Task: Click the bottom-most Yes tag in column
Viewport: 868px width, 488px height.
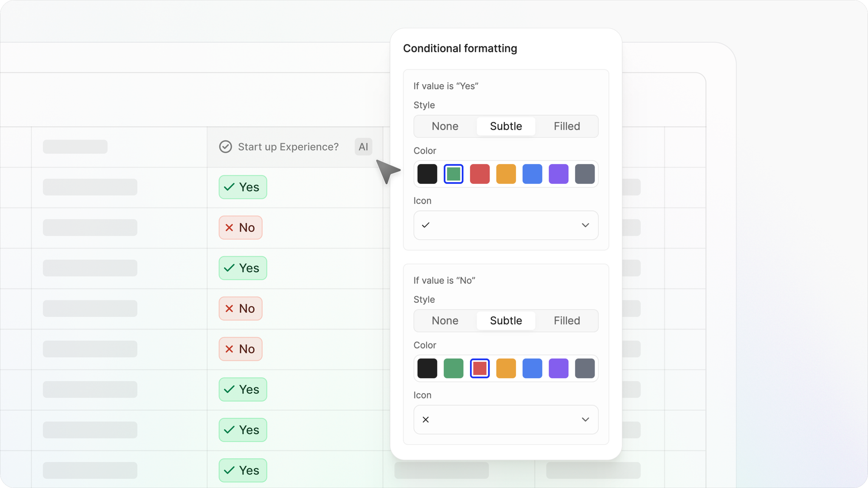Action: click(x=243, y=470)
